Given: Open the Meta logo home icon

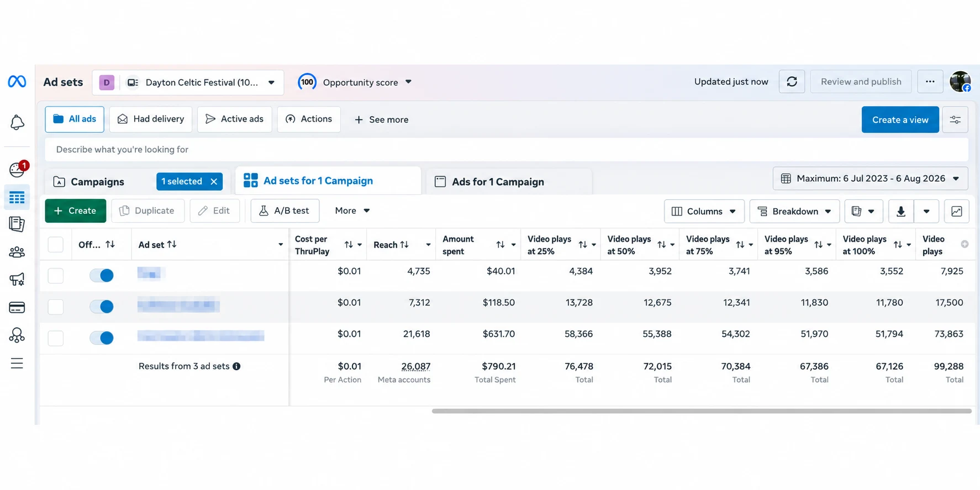Looking at the screenshot, I should tap(17, 82).
